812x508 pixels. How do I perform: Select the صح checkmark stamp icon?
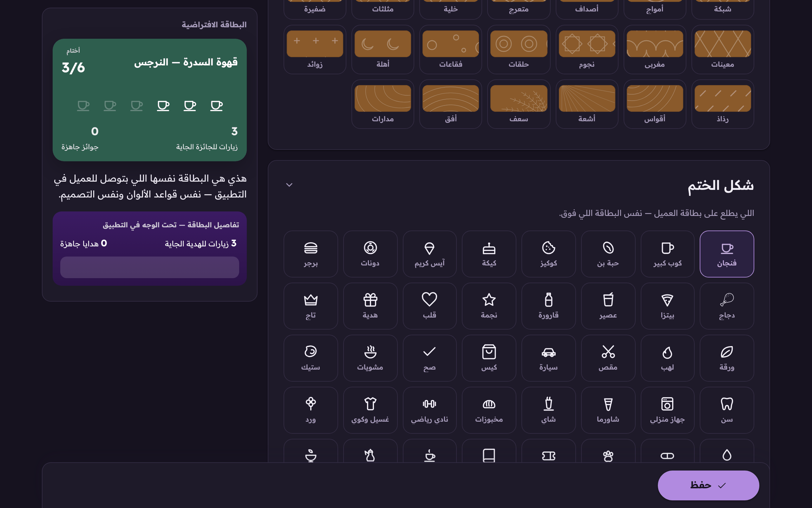pos(429,358)
